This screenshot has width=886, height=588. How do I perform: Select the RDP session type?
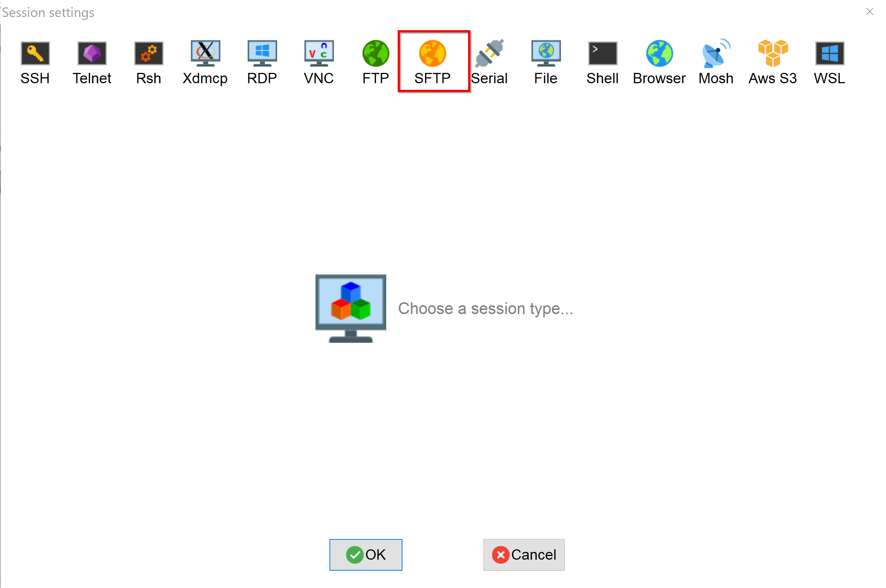point(262,59)
